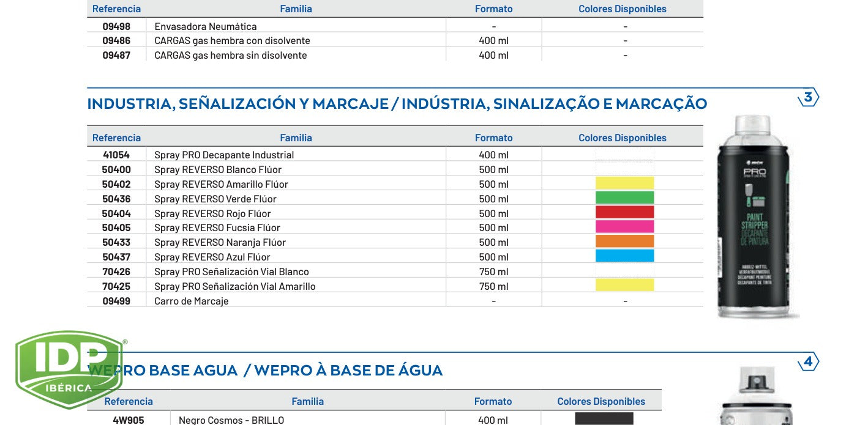Click the section number 3 marker

point(808,97)
